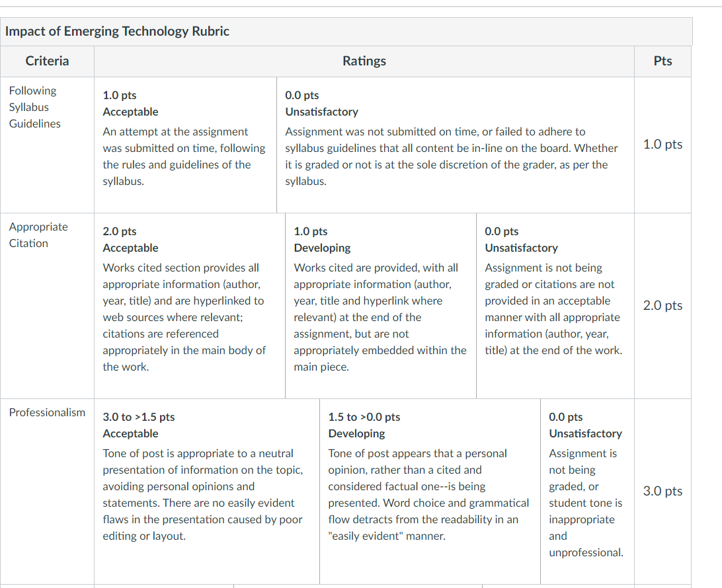Screen dimensions: 722x588
Task: Click the Works cited are provided description text
Action: pyautogui.click(x=380, y=318)
